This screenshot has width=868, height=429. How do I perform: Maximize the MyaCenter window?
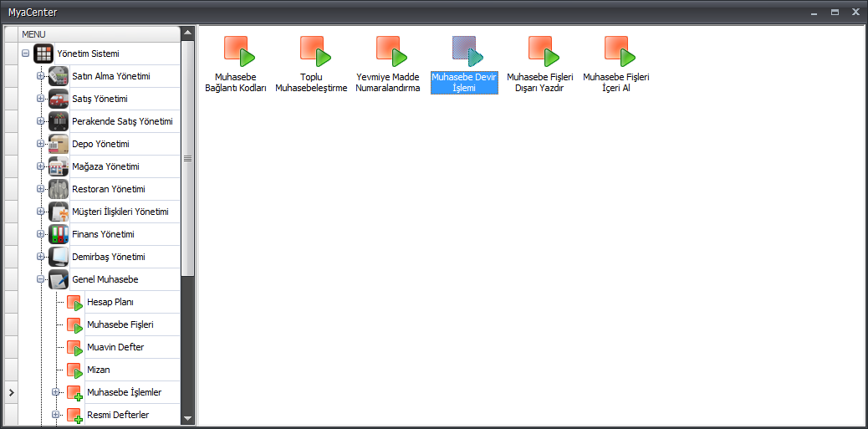point(835,12)
